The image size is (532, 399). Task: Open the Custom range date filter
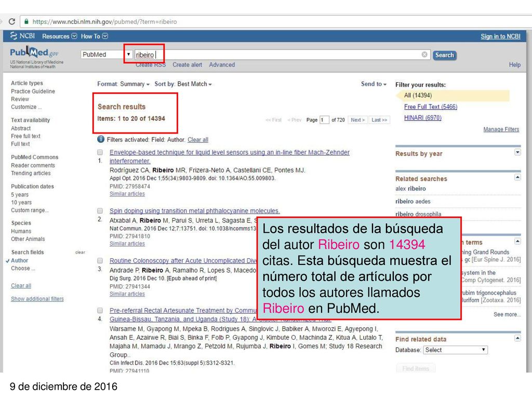(30, 210)
